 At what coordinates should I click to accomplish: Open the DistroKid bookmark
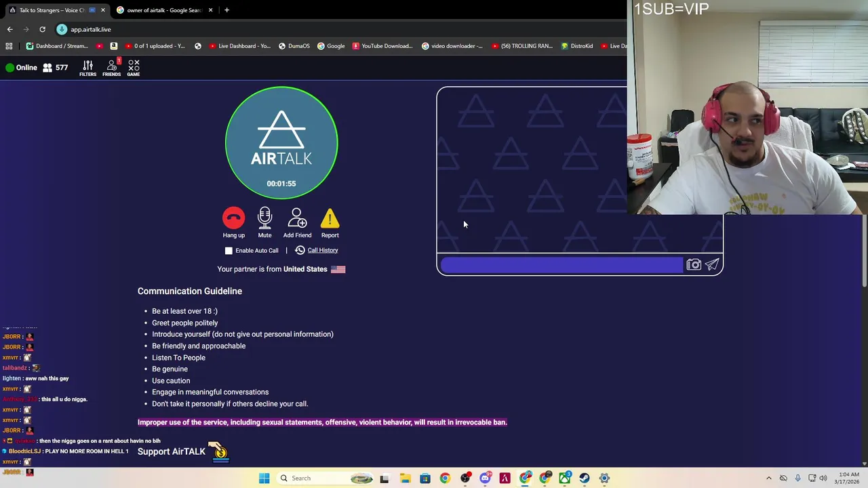(x=577, y=46)
